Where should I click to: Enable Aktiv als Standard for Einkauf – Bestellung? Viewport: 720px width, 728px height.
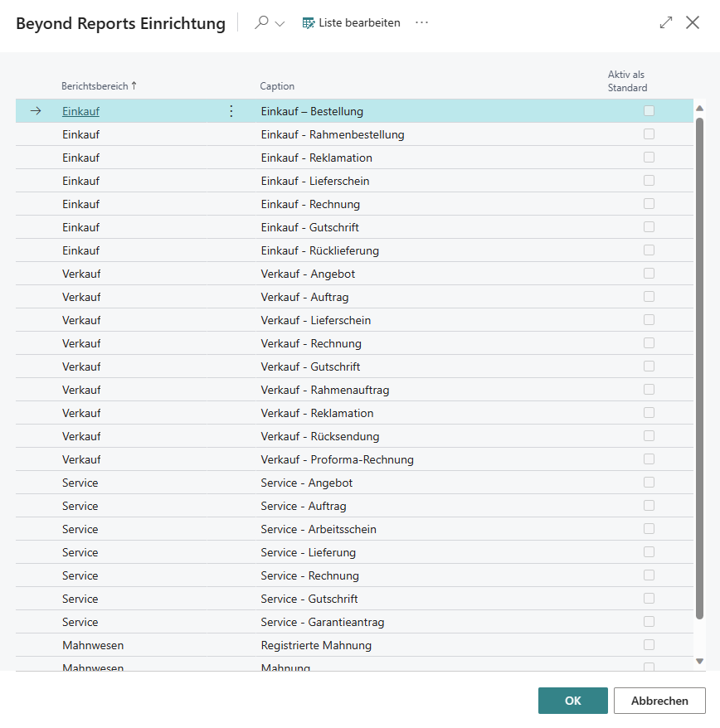(x=649, y=110)
